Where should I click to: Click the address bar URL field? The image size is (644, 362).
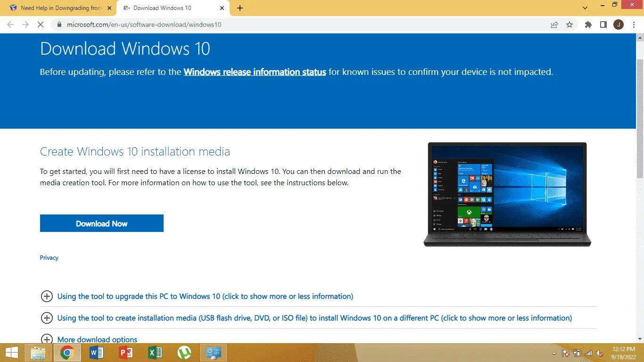coord(302,25)
